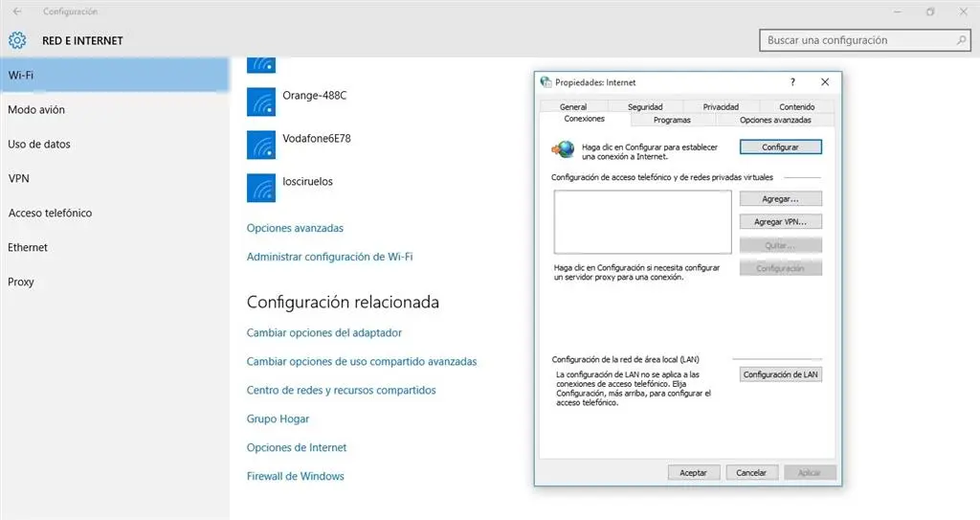
Task: Open Administrar configuración de Wi-Fi link
Action: [329, 257]
